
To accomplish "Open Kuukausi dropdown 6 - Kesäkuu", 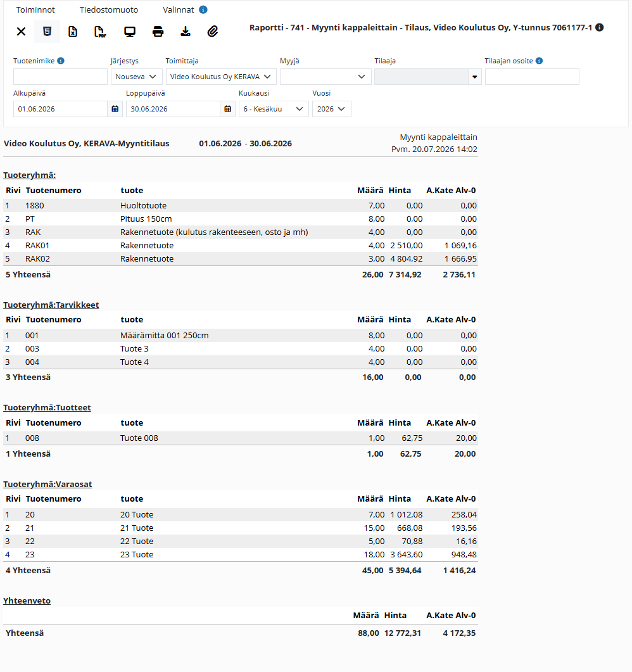I will click(274, 109).
